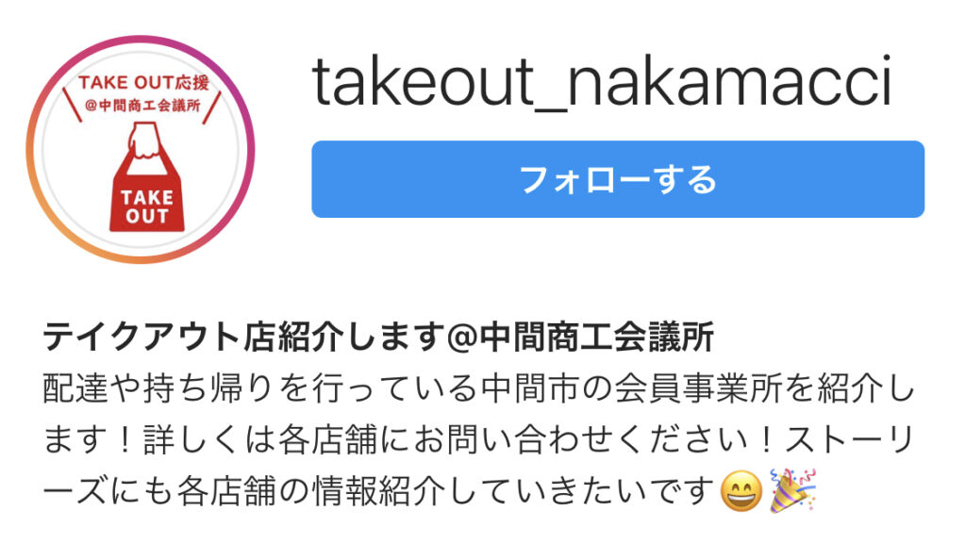Click TAKE OUT応援 text in the logo

[x=143, y=82]
